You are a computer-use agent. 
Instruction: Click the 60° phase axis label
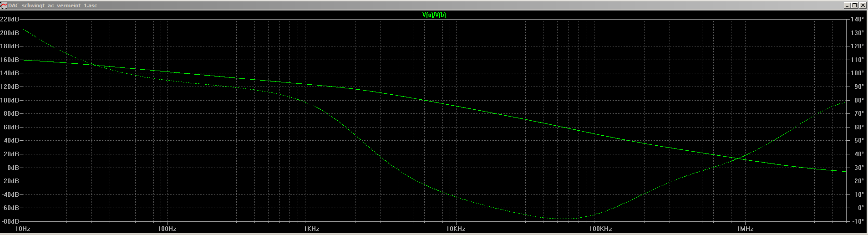pyautogui.click(x=858, y=127)
